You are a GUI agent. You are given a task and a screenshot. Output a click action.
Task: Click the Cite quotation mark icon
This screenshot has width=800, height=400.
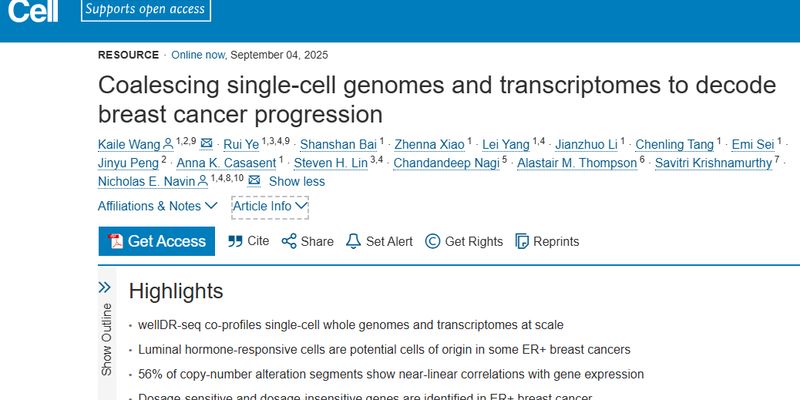[x=236, y=241]
